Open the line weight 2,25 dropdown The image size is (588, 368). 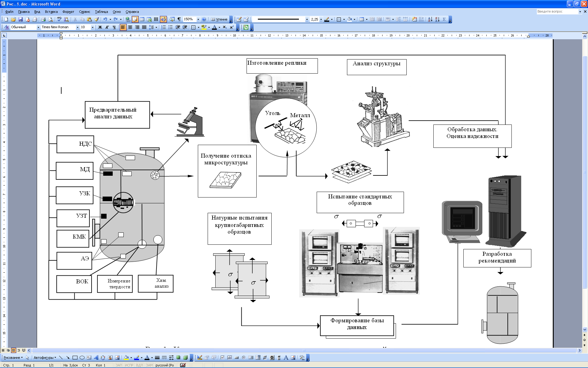coord(321,19)
